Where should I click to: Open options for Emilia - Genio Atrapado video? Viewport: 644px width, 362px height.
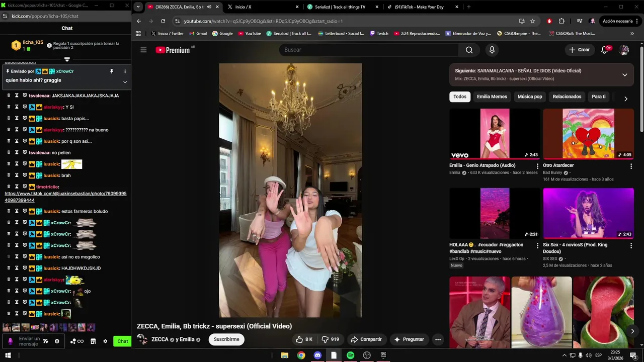[537, 166]
